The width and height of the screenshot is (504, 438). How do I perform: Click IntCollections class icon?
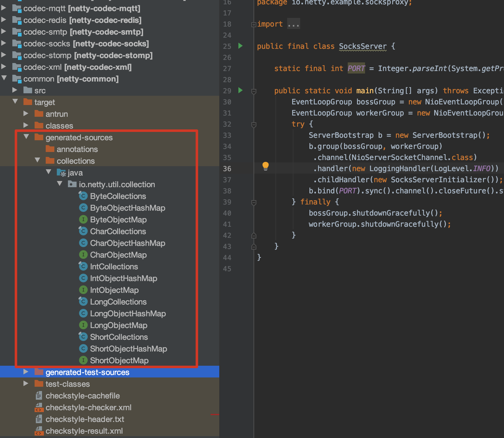pyautogui.click(x=83, y=266)
